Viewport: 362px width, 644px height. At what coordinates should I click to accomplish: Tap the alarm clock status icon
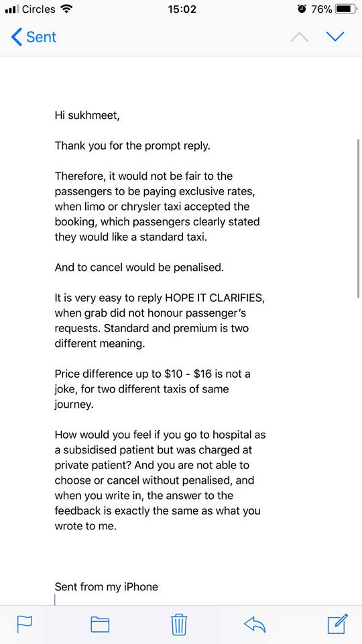click(302, 9)
